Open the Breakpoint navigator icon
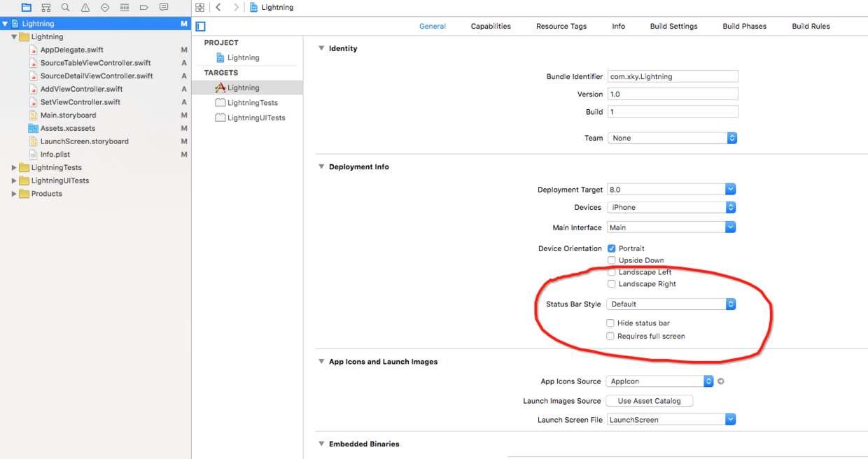 coord(144,8)
